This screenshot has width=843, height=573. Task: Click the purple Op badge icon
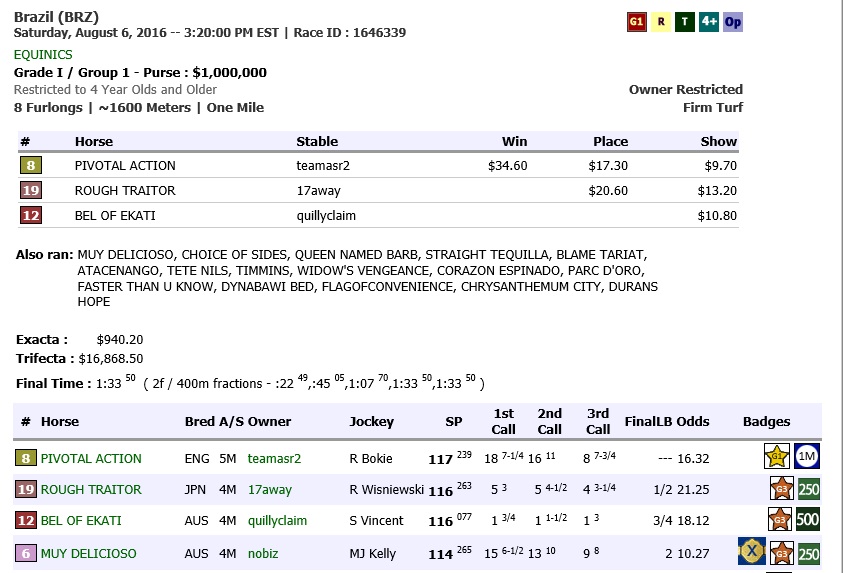(x=733, y=22)
